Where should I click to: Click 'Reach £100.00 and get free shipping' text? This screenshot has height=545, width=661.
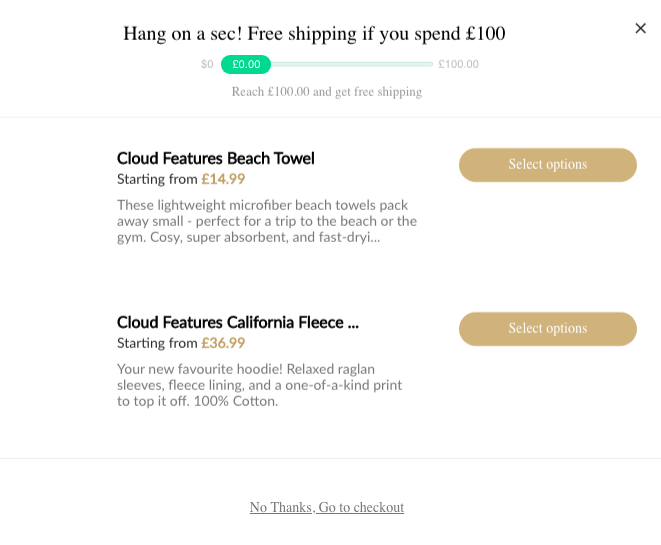tap(327, 92)
